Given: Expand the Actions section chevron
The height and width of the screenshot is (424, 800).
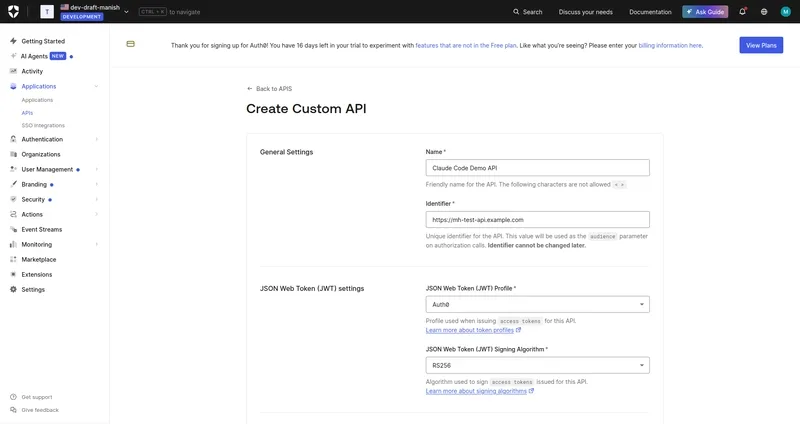Looking at the screenshot, I should click(x=96, y=214).
